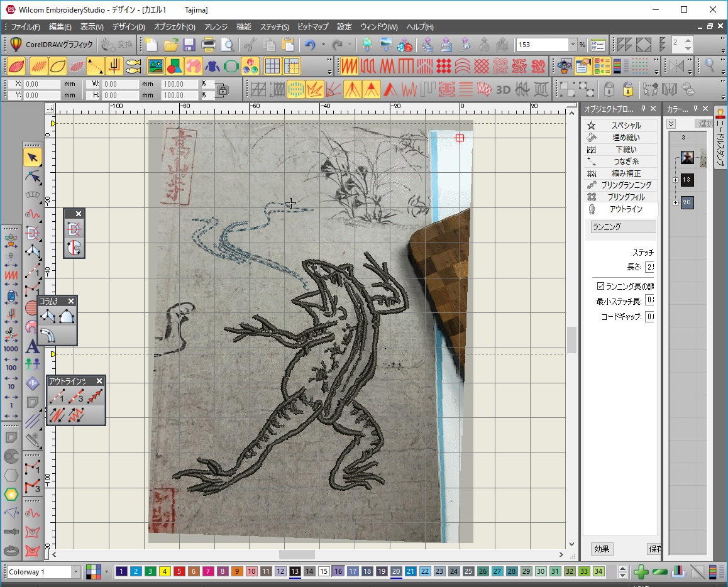Click the hoop display icon
The height and width of the screenshot is (587, 728).
231,67
